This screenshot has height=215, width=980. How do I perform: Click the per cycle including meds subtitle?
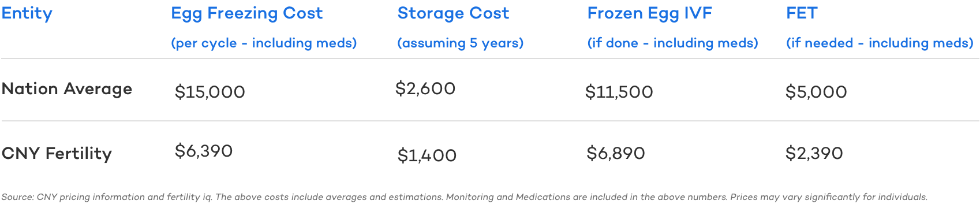pyautogui.click(x=264, y=43)
